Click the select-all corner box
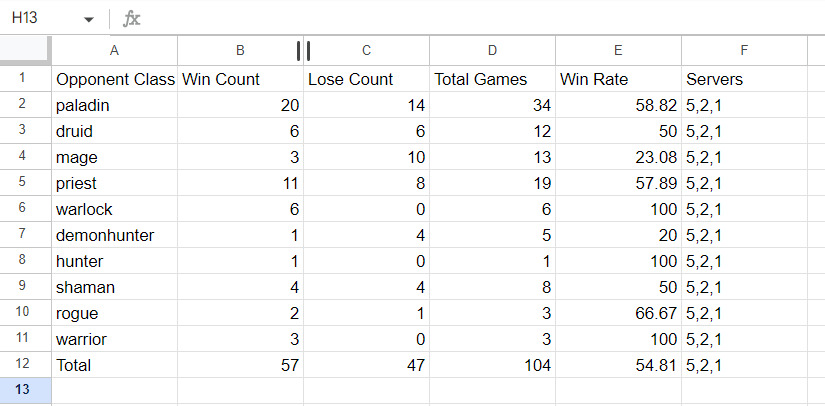This screenshot has width=825, height=406. (x=25, y=50)
